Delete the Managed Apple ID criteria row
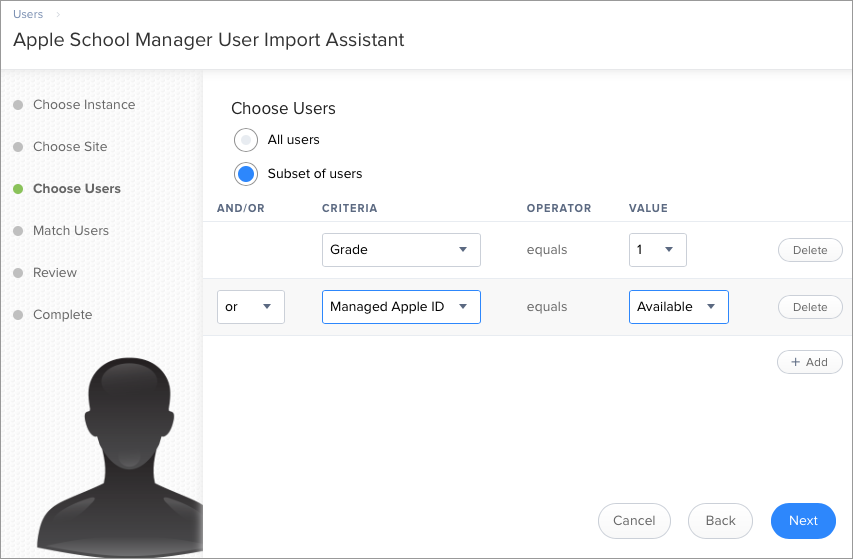 810,307
